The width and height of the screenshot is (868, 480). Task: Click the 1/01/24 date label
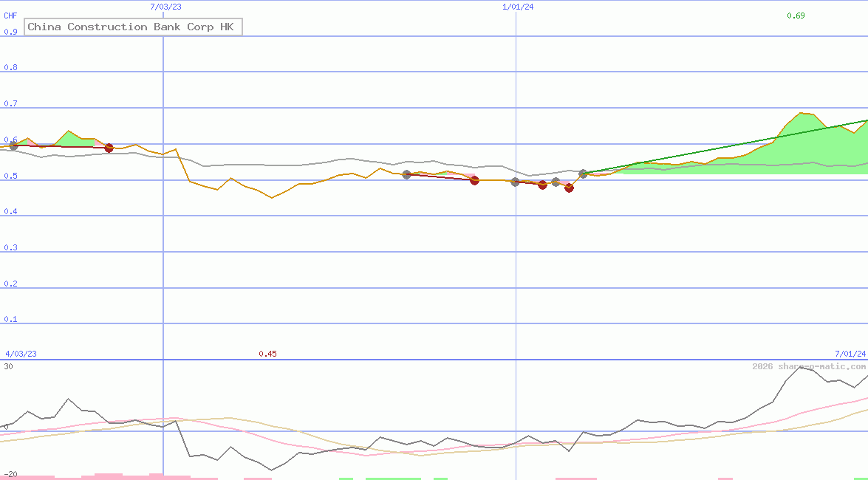point(519,7)
